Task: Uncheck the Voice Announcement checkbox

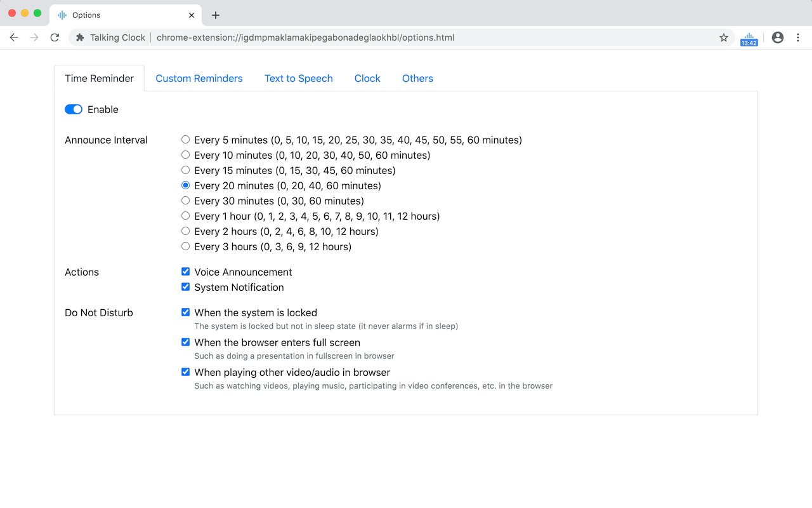Action: (186, 272)
